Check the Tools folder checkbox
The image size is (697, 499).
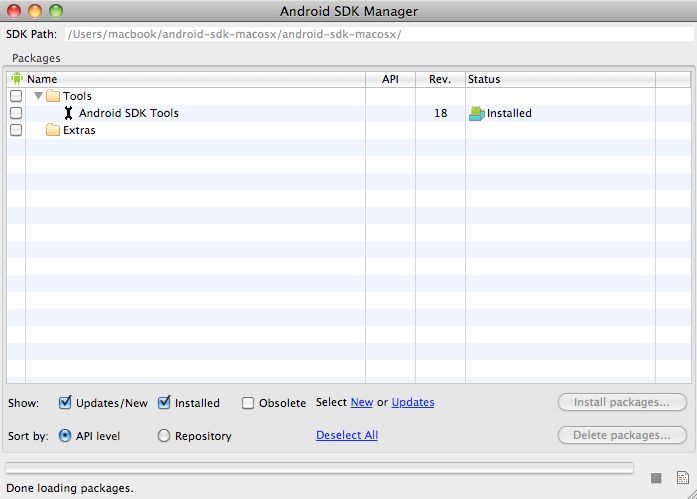[x=16, y=96]
